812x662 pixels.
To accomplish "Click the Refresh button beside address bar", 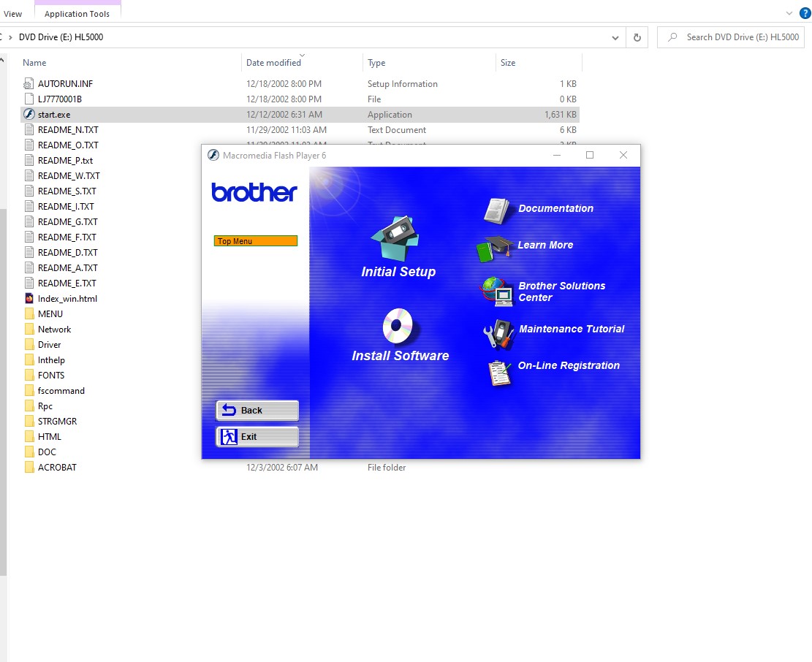I will coord(637,37).
